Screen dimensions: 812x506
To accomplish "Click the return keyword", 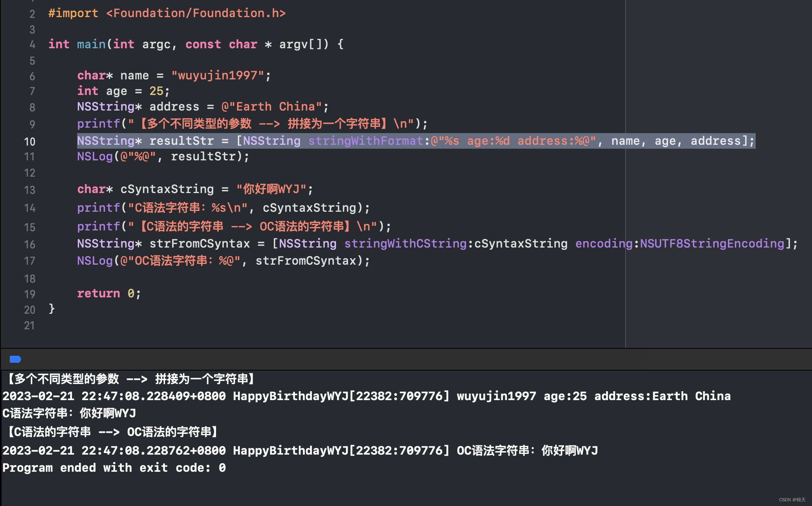I will 98,293.
